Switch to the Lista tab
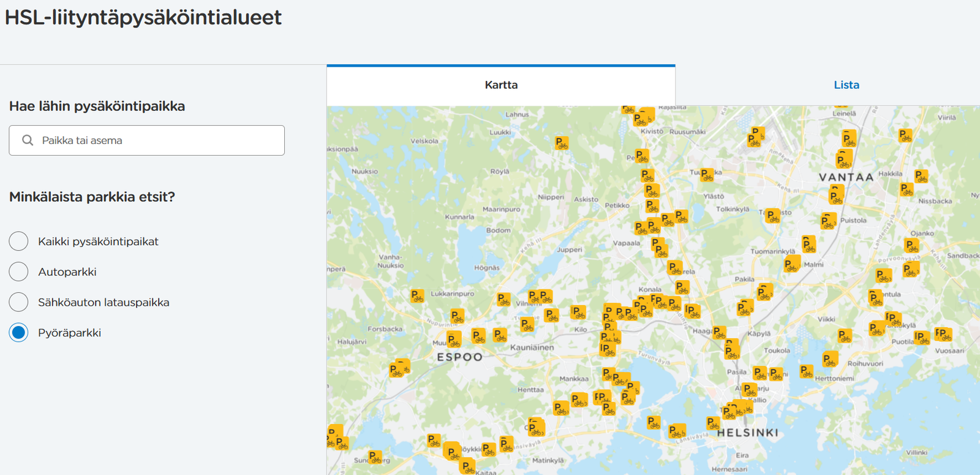 pyautogui.click(x=846, y=85)
